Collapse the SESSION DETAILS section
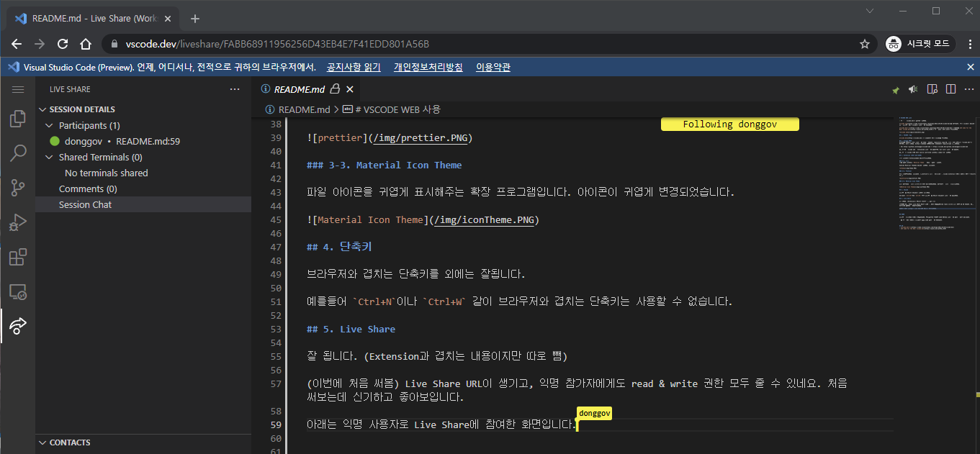The width and height of the screenshot is (980, 454). point(42,109)
